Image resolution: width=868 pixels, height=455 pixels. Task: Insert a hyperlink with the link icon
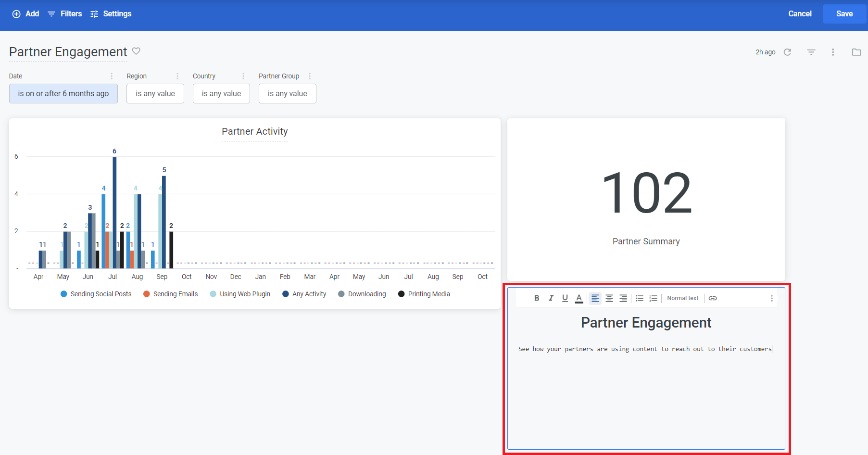click(713, 298)
